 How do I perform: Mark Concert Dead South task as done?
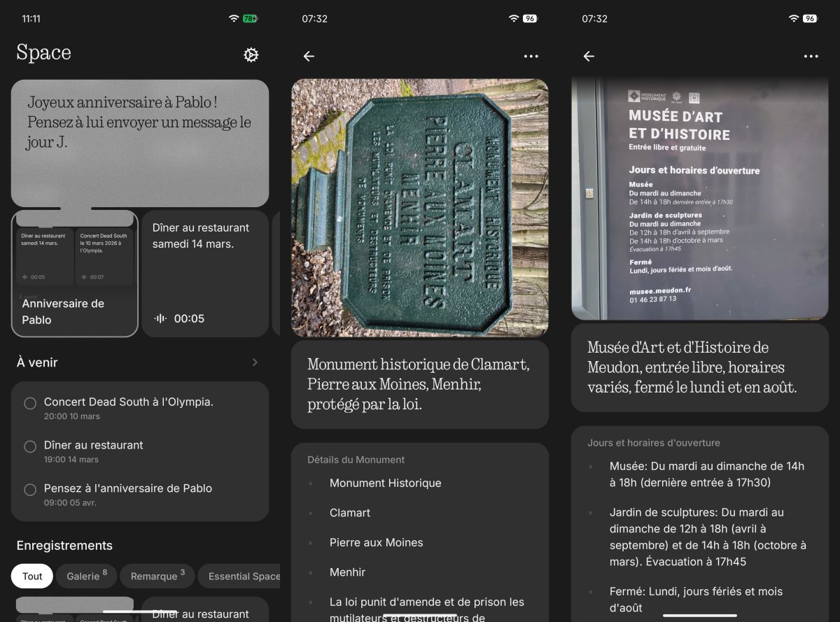30,404
